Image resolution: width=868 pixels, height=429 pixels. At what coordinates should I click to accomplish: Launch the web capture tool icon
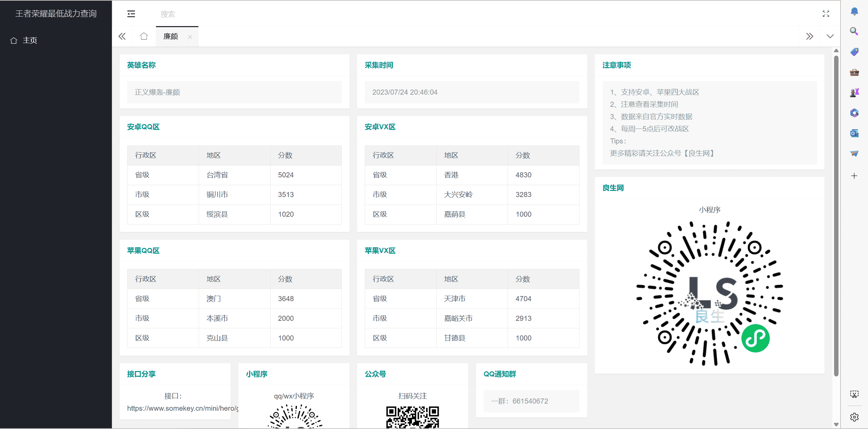pos(854,394)
